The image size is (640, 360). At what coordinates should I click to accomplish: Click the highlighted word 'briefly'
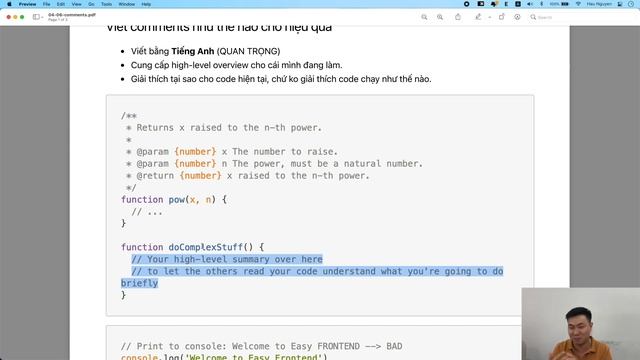pos(139,283)
